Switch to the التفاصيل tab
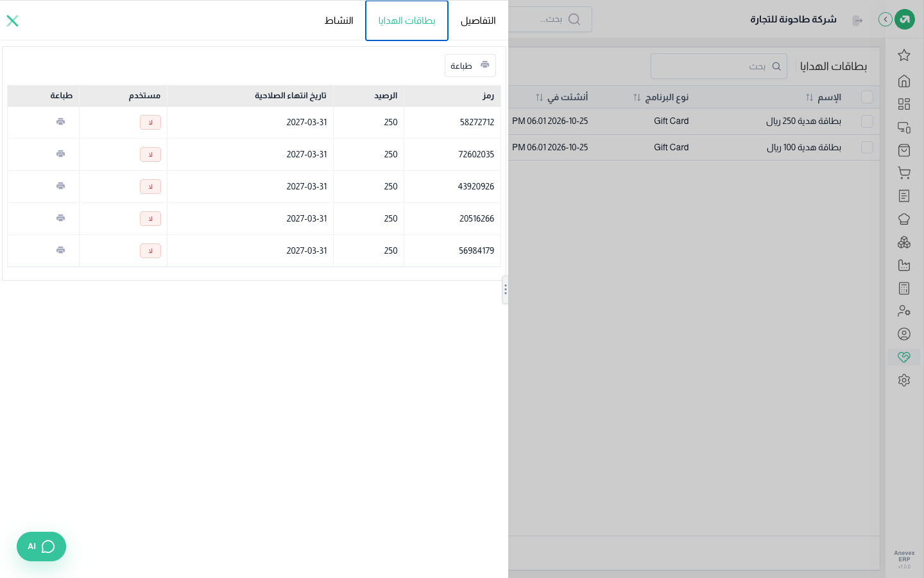 (x=478, y=21)
